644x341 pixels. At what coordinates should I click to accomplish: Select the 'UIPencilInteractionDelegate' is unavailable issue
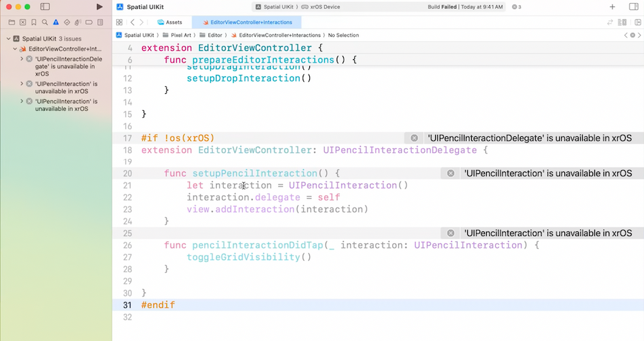[68, 67]
